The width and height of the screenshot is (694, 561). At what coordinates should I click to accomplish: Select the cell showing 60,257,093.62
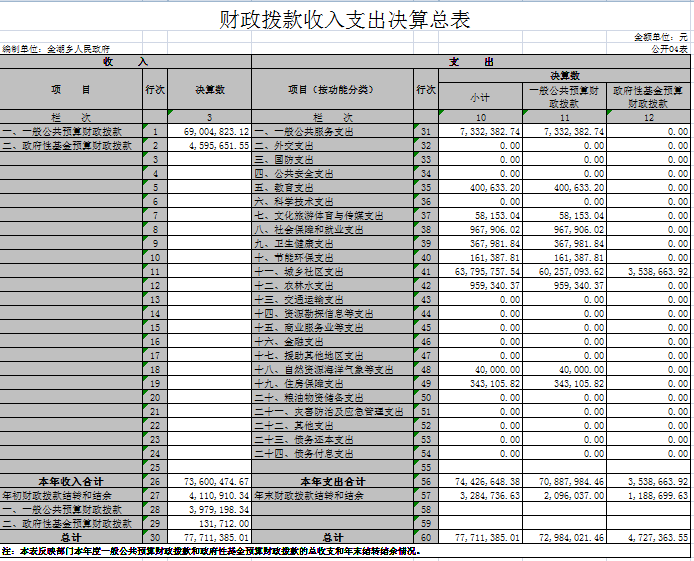pos(565,271)
